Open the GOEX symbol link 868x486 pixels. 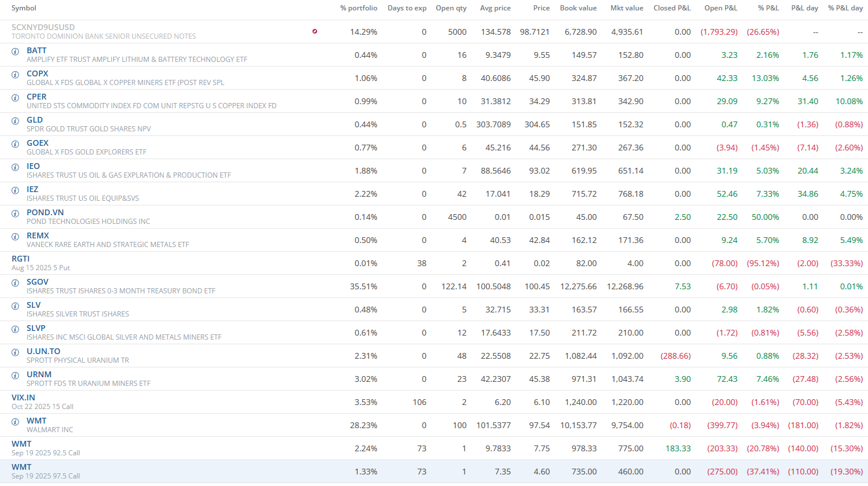click(x=38, y=143)
